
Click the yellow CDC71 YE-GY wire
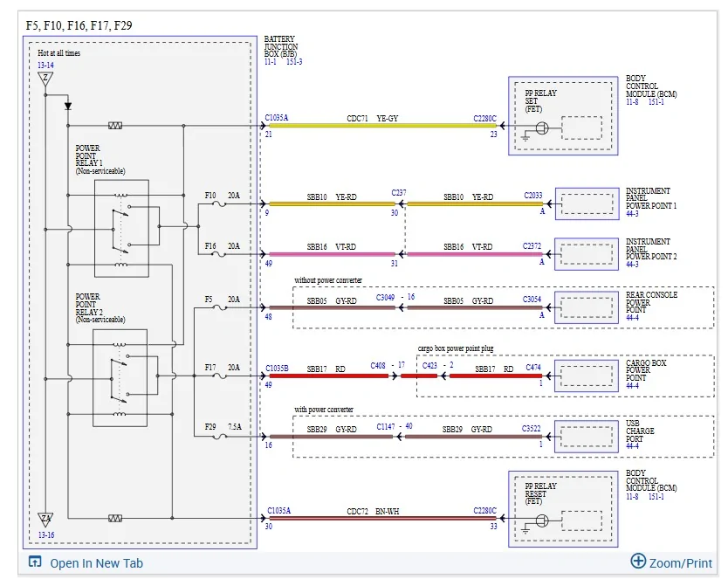point(382,126)
